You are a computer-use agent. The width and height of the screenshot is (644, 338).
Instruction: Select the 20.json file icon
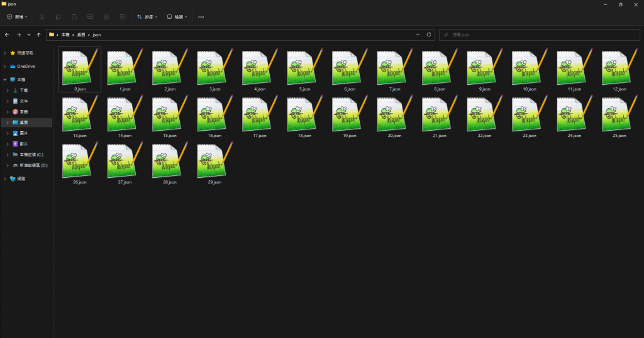click(395, 113)
